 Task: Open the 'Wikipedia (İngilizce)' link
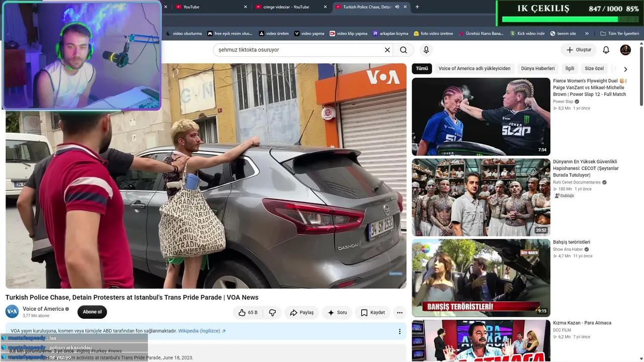point(202,331)
